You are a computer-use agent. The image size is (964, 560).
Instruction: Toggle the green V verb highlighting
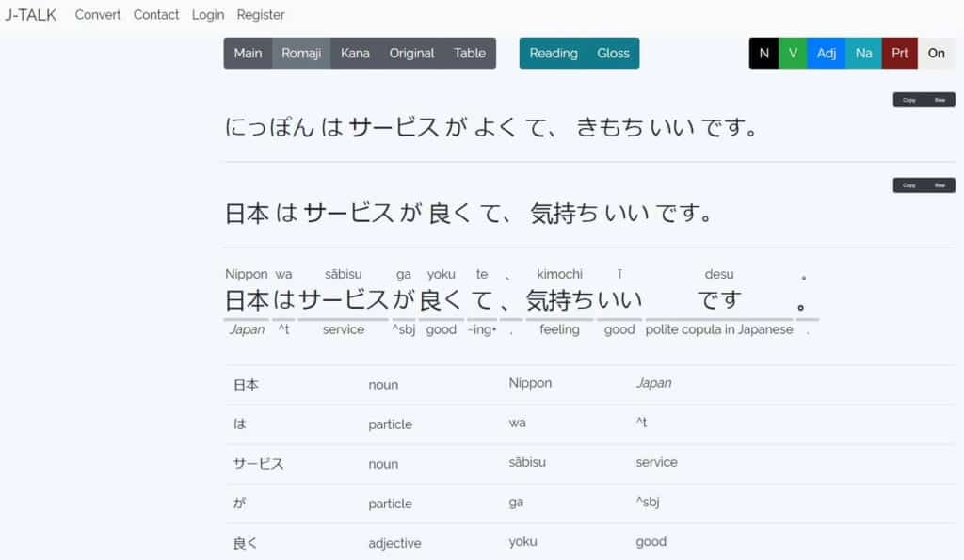pos(793,54)
